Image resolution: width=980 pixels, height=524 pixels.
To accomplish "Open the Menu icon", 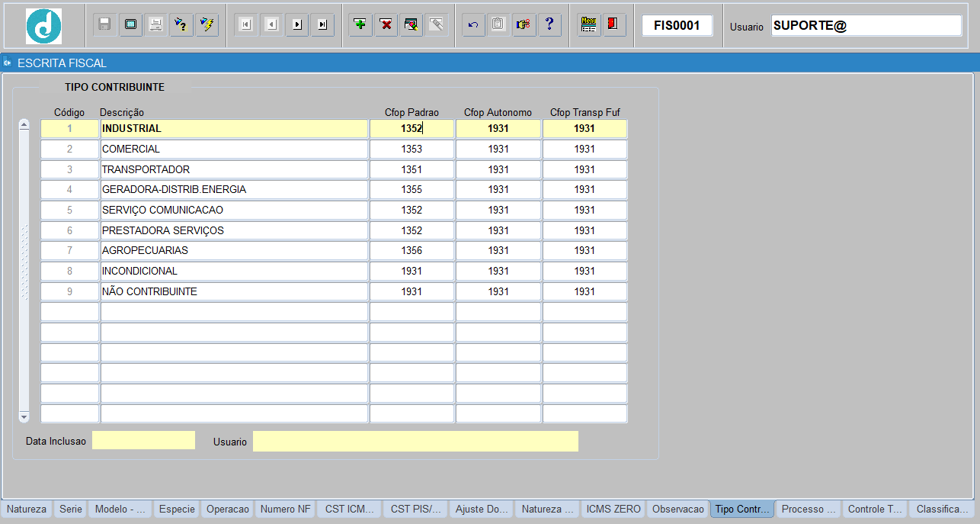I will [588, 24].
